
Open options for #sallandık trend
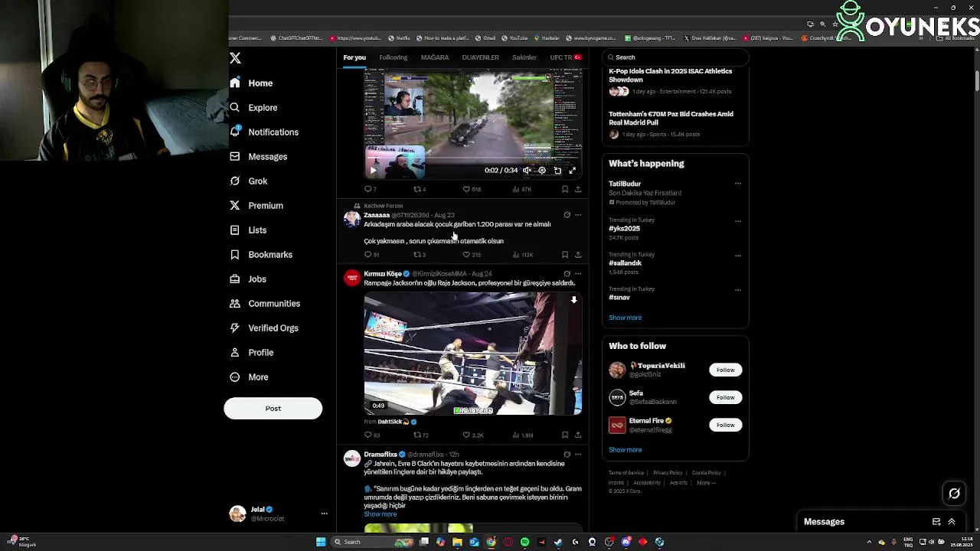[738, 255]
